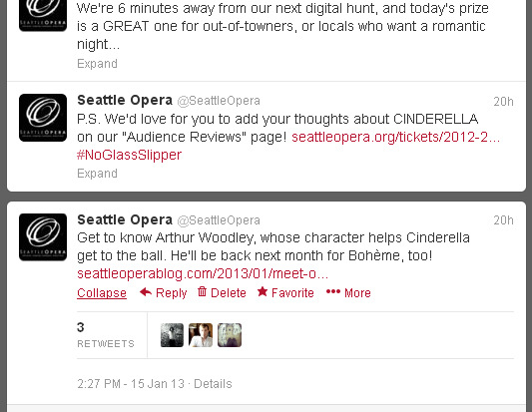The height and width of the screenshot is (412, 532).
Task: Click the Reply arrow icon
Action: 146,292
